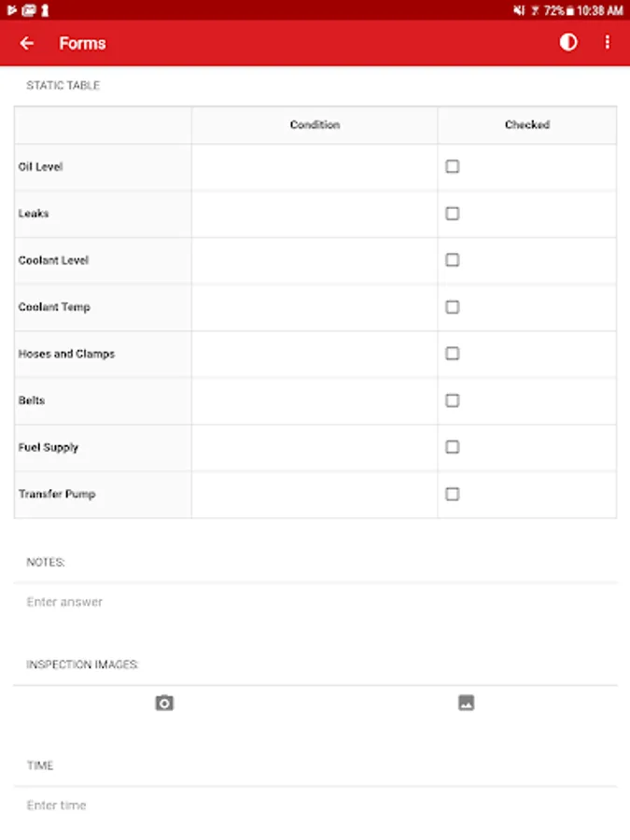Mark Coolant Level as checked

click(x=453, y=260)
